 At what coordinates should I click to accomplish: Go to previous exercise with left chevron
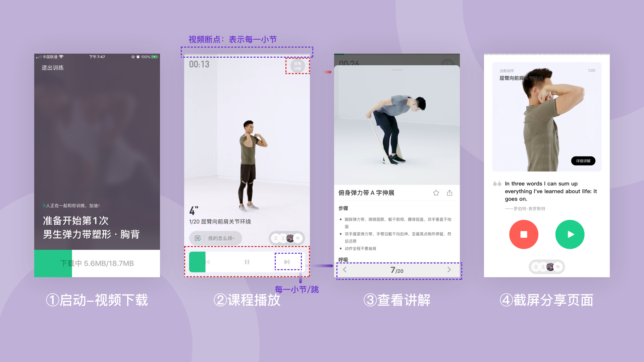click(345, 270)
